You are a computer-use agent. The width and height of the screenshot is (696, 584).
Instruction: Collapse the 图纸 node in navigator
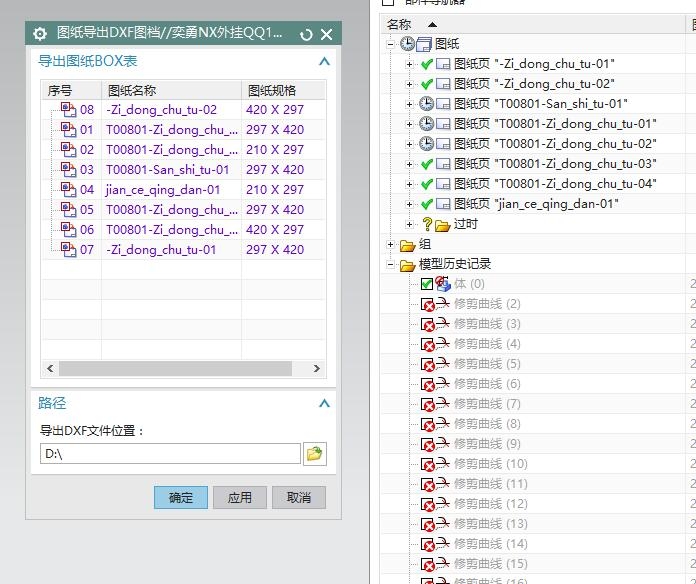pos(390,44)
